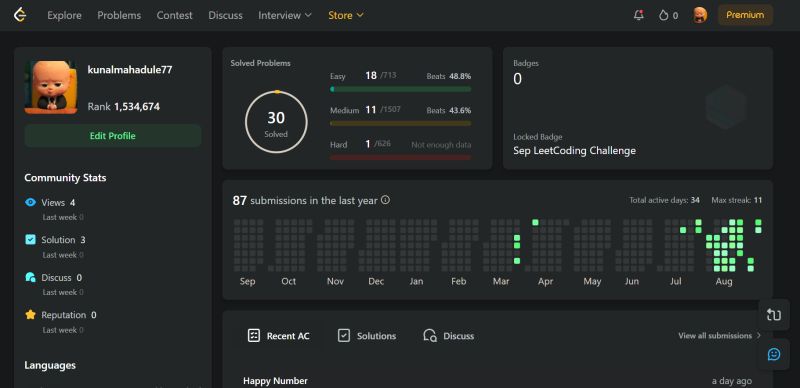Switch to the Discuss tab below the heatmap
800x388 pixels.
(448, 336)
